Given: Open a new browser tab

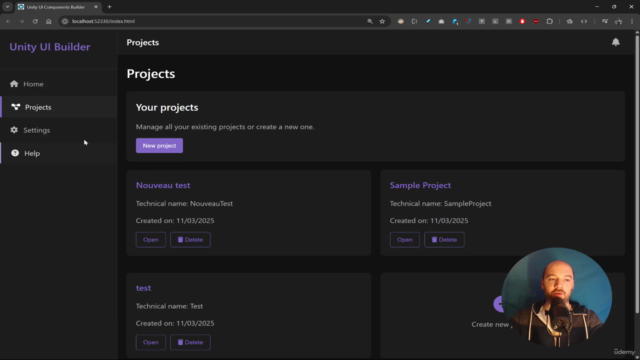Looking at the screenshot, I should click(x=109, y=7).
